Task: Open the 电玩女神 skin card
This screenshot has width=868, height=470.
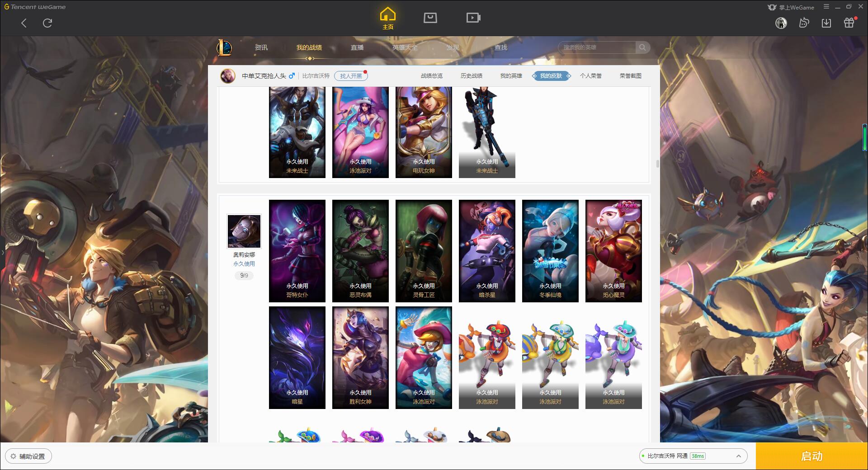Action: (424, 132)
